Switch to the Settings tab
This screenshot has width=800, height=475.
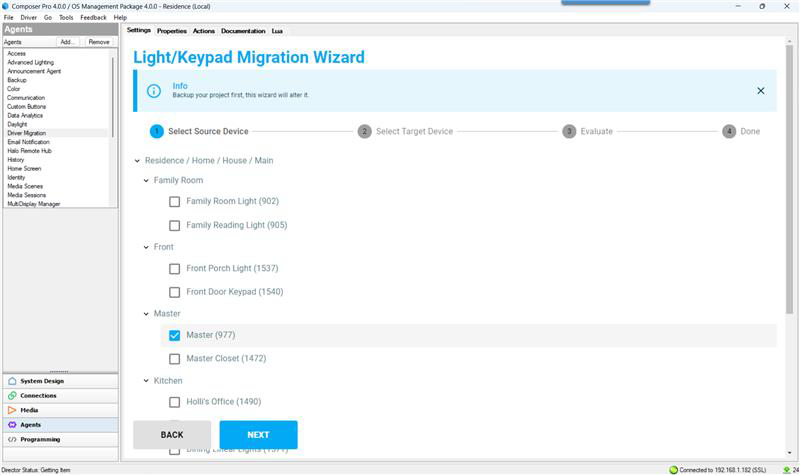(139, 31)
